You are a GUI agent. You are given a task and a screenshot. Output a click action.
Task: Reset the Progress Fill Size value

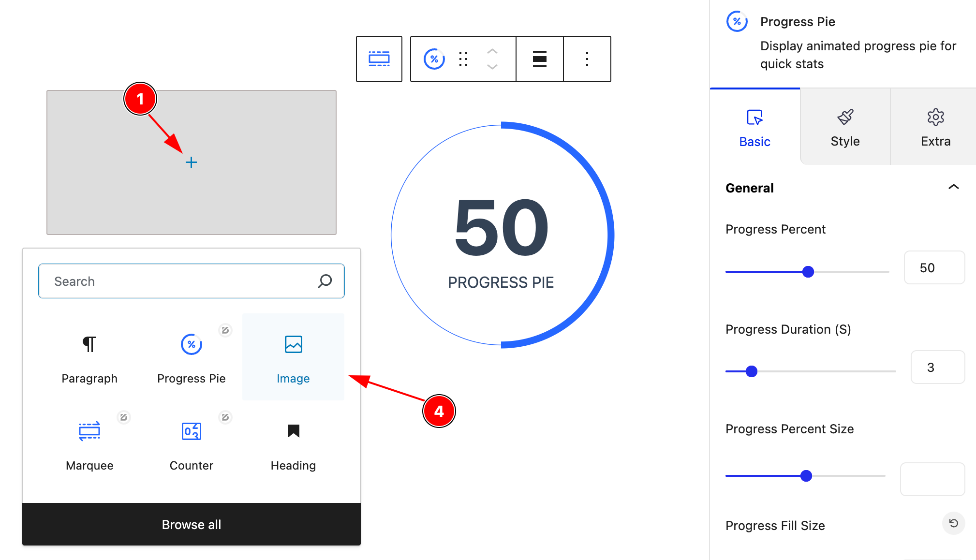[x=953, y=523]
